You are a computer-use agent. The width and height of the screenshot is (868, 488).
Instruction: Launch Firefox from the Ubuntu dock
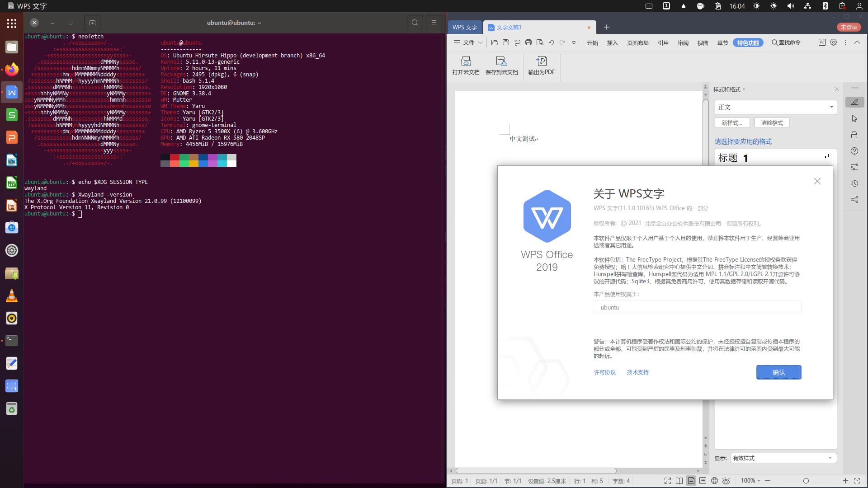(12, 70)
